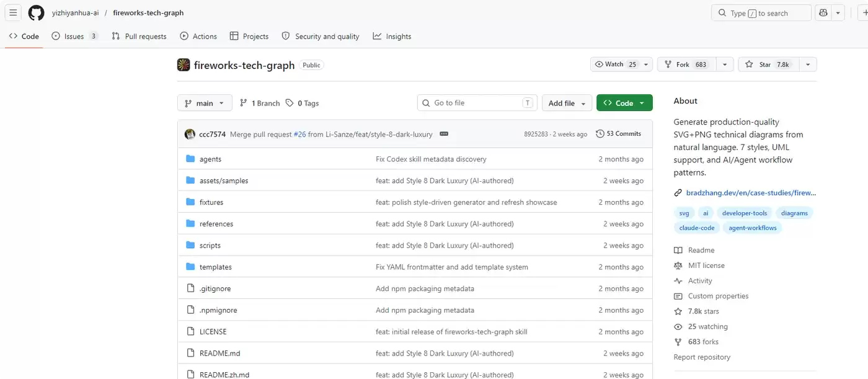Viewport: 868px width, 379px height.
Task: Select the claude-code topic tag
Action: click(697, 228)
